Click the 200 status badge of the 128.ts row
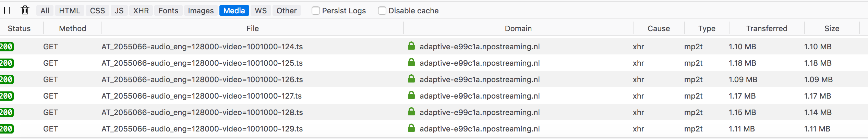The image size is (868, 139). (7, 112)
